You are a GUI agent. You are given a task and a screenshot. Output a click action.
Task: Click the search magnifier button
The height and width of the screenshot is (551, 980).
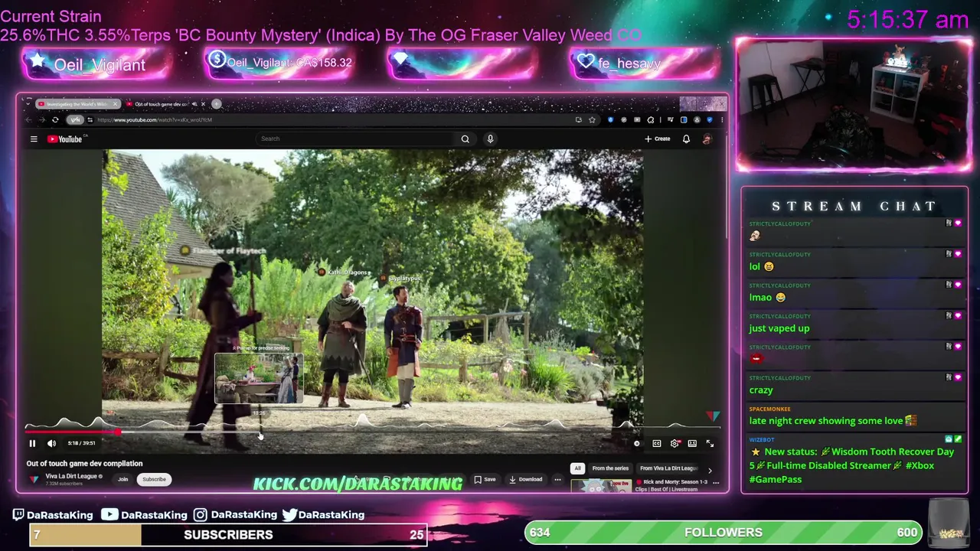pos(465,139)
